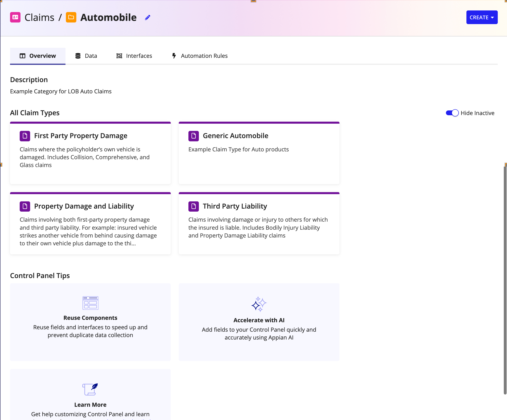507x420 pixels.
Task: Toggle the Hide Inactive switch
Action: [452, 113]
